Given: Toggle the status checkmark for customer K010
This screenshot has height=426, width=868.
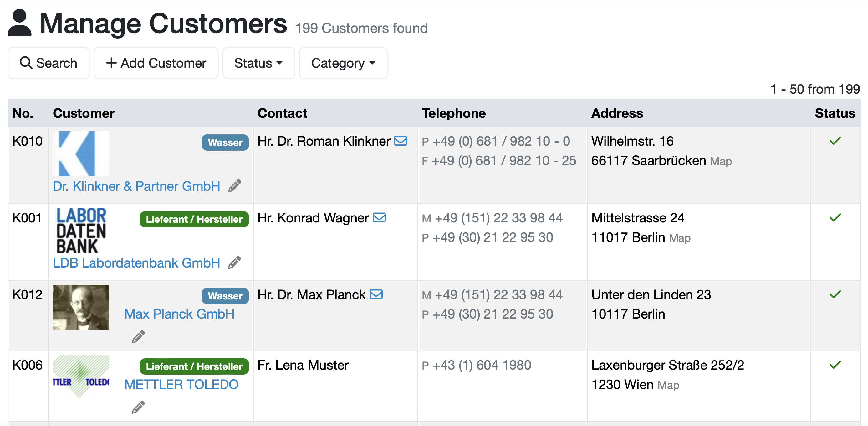Looking at the screenshot, I should [x=835, y=141].
